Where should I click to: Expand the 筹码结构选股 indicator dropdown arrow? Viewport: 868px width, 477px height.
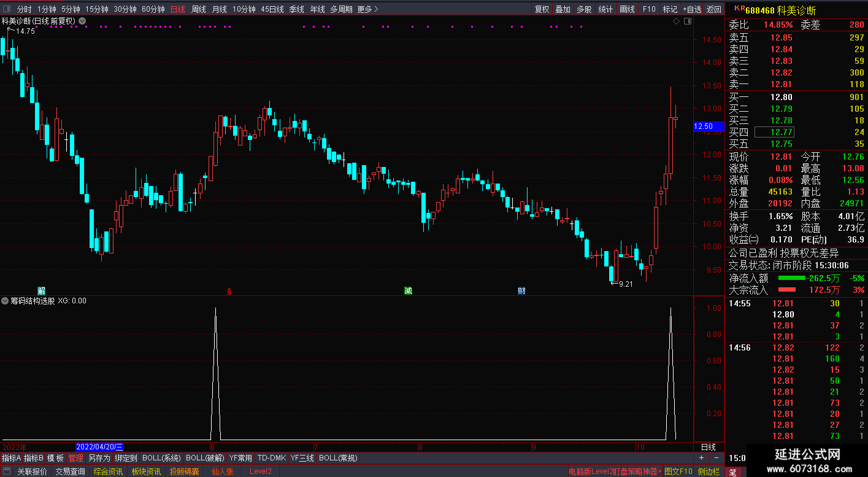[x=6, y=301]
